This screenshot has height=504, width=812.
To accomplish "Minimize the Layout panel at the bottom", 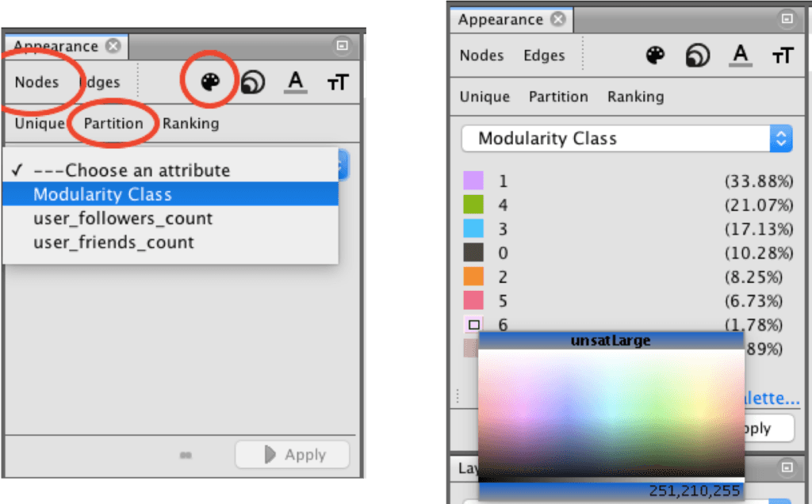I will [786, 468].
